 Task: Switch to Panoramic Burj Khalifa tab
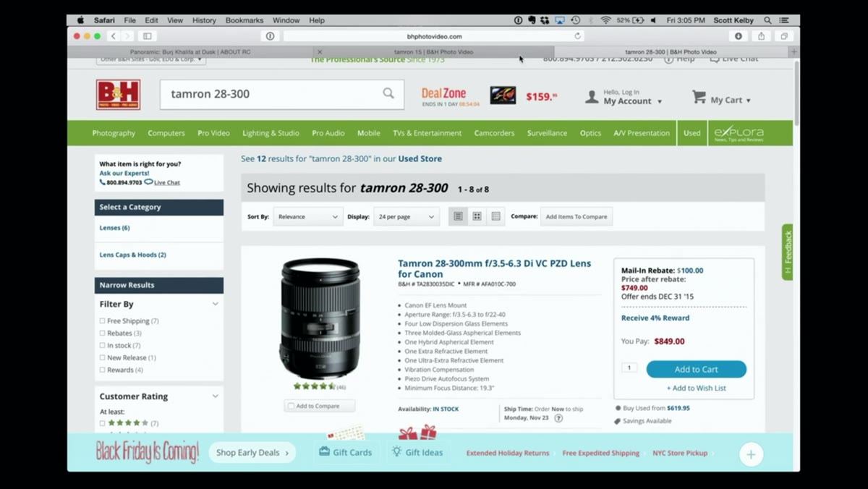191,52
